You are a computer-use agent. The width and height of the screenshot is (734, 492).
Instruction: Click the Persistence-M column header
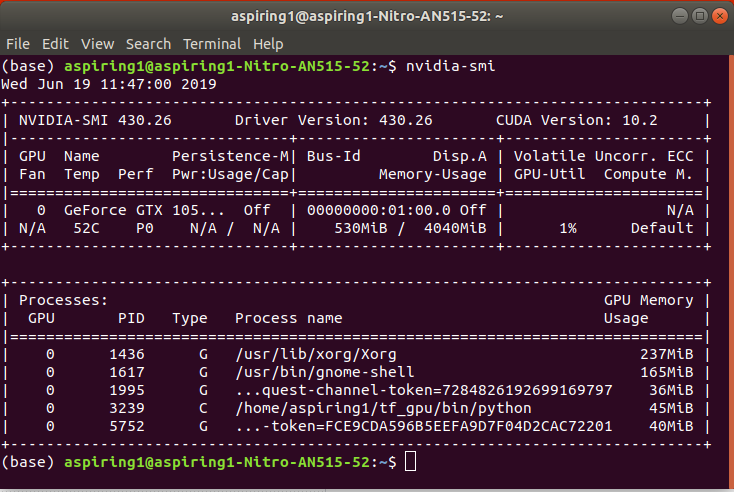(230, 156)
